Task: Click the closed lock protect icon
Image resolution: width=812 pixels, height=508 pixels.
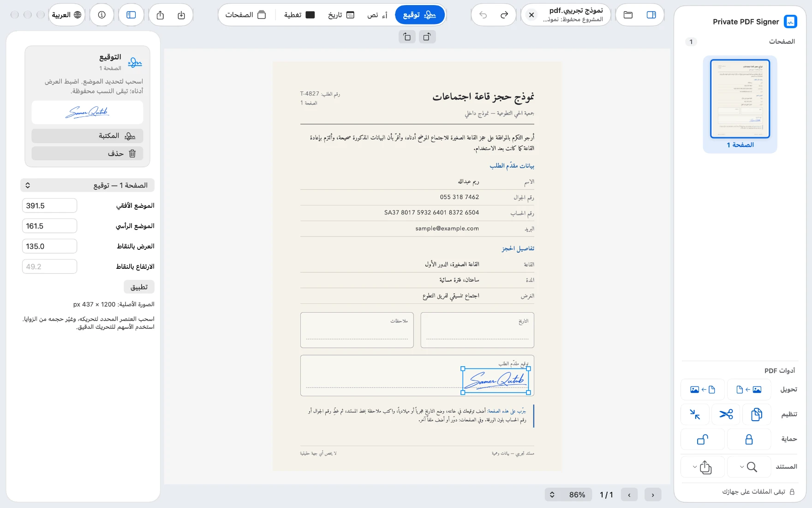Action: (x=749, y=439)
